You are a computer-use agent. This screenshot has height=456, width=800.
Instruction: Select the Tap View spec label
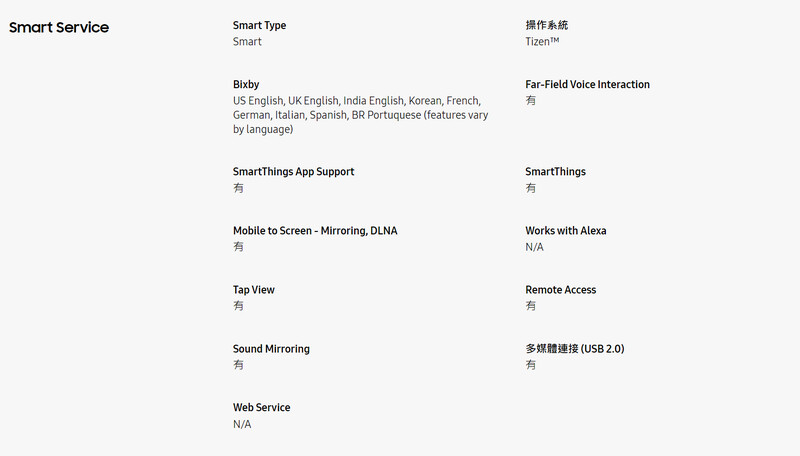point(254,290)
